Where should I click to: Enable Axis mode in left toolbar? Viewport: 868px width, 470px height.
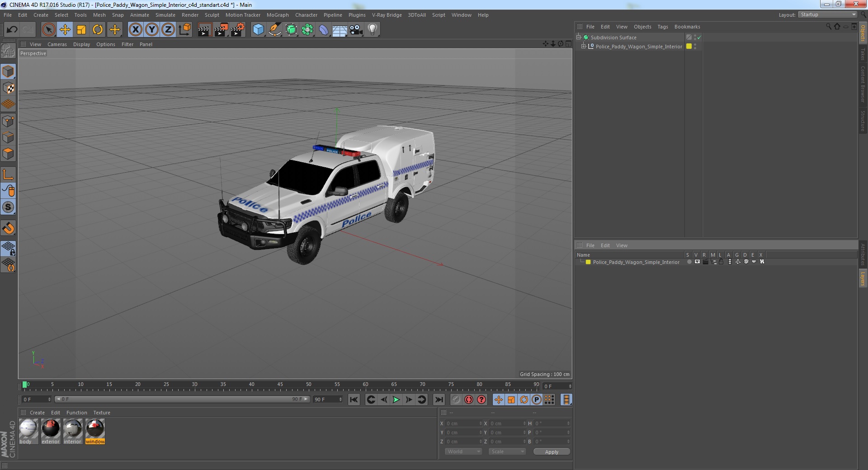(8, 174)
